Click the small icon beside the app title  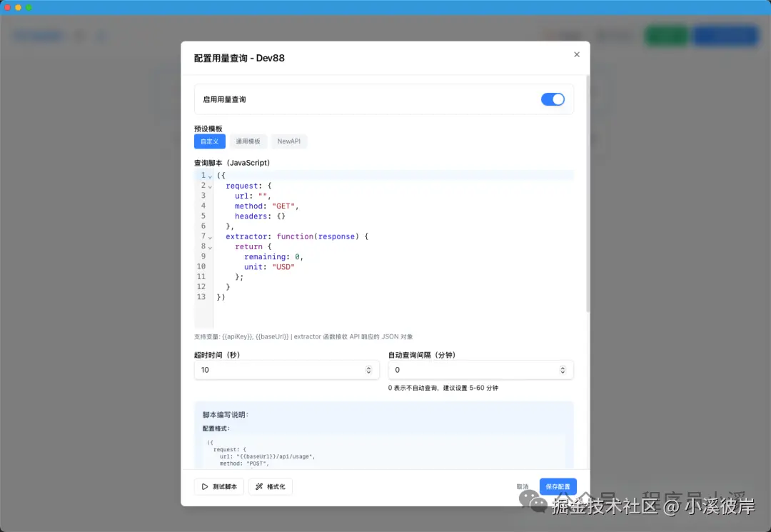pyautogui.click(x=79, y=35)
